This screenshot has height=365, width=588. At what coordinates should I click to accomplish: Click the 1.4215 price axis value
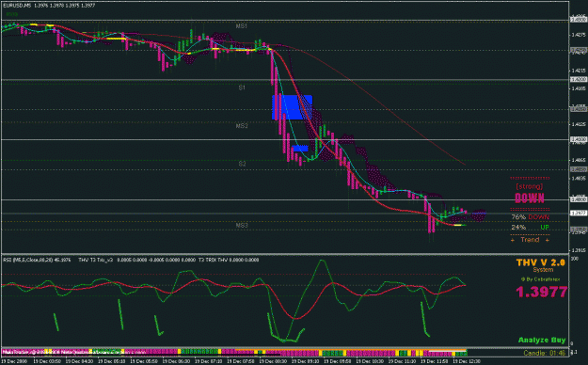[x=578, y=71]
